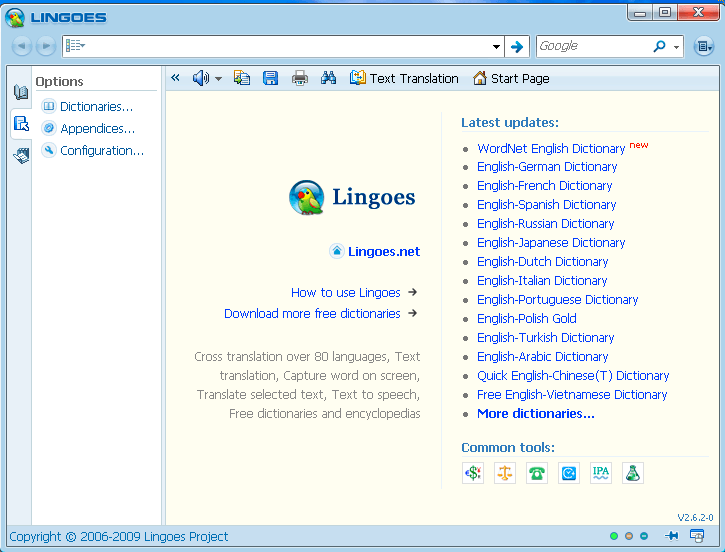Viewport: 725px width, 552px height.
Task: Switch to the dictionary index sidebar tab
Action: (x=21, y=92)
